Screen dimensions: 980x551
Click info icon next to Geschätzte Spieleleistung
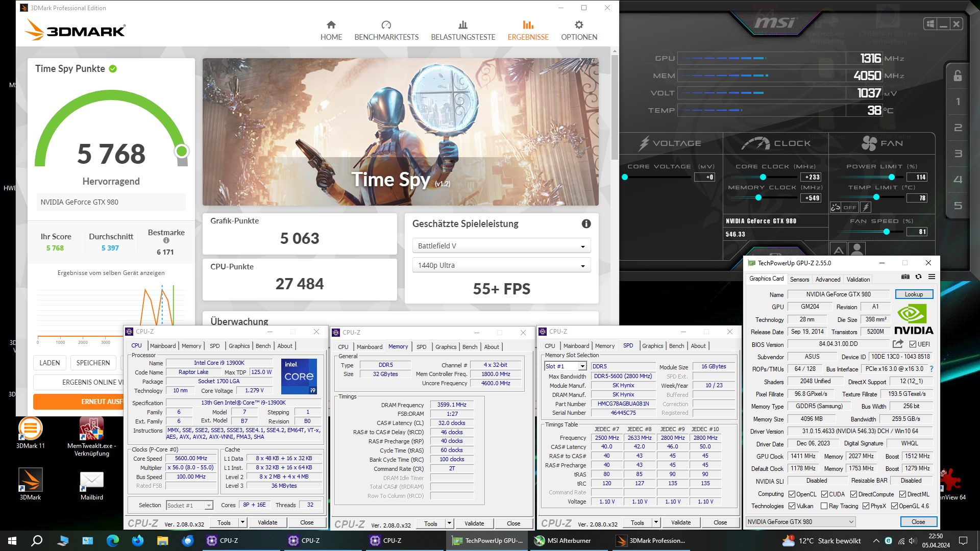coord(586,223)
